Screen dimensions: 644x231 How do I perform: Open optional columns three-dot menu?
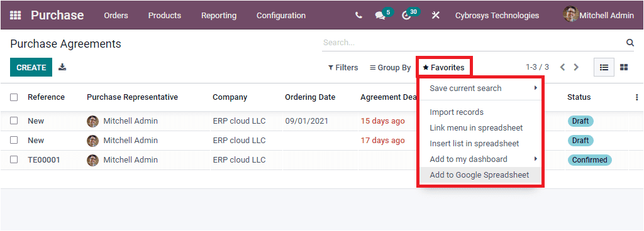(x=636, y=97)
